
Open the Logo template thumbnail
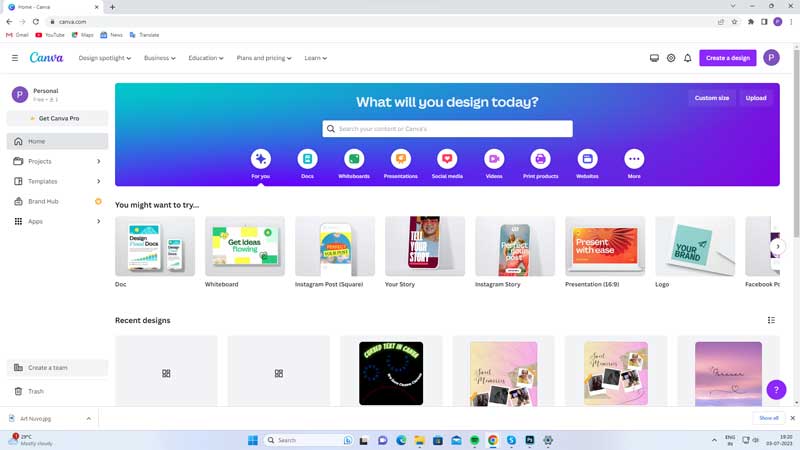tap(695, 246)
